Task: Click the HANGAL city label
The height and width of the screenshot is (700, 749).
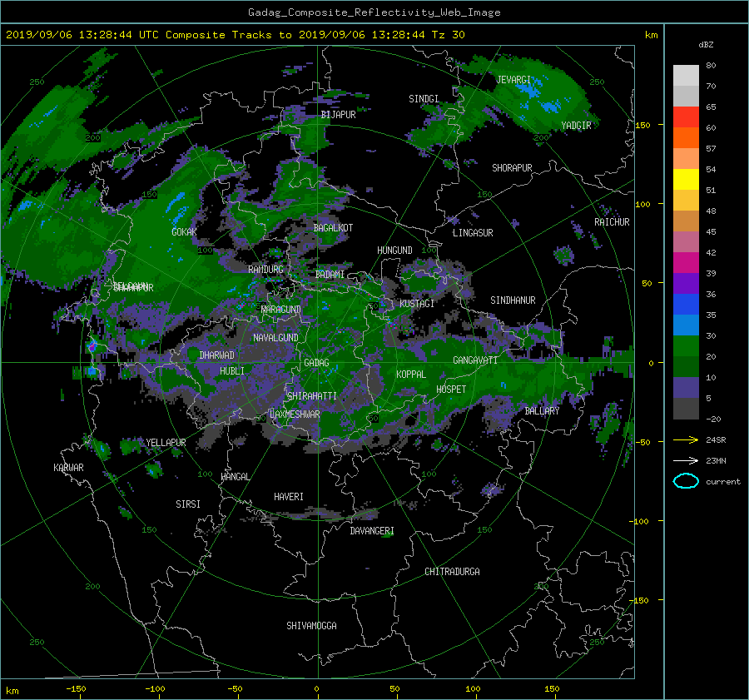Action: (x=235, y=476)
